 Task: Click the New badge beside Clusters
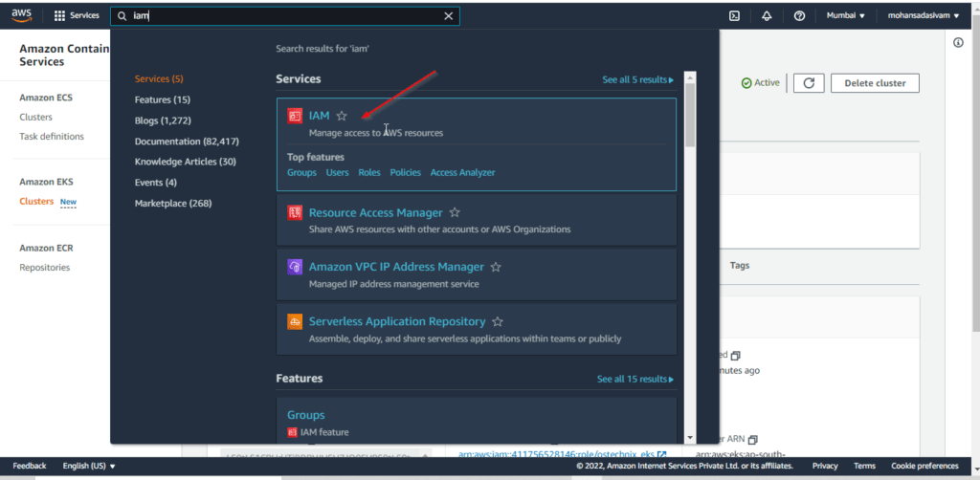click(68, 203)
